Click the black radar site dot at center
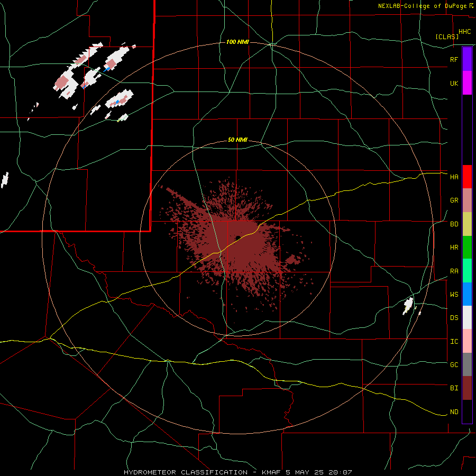 [x=238, y=237]
